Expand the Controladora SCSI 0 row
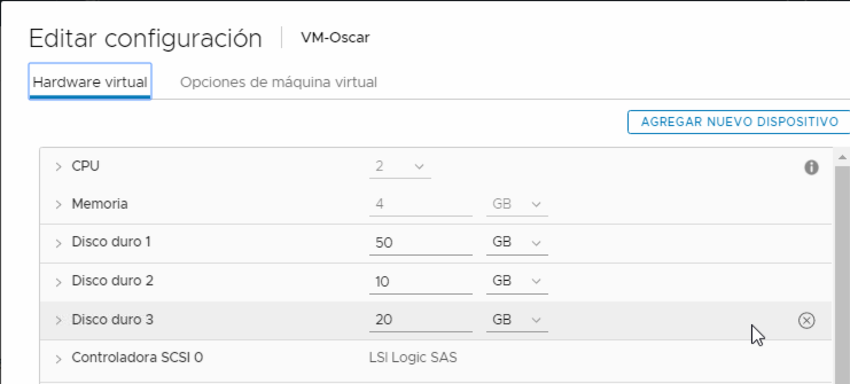Screen dimensions: 850x384 click(59, 359)
